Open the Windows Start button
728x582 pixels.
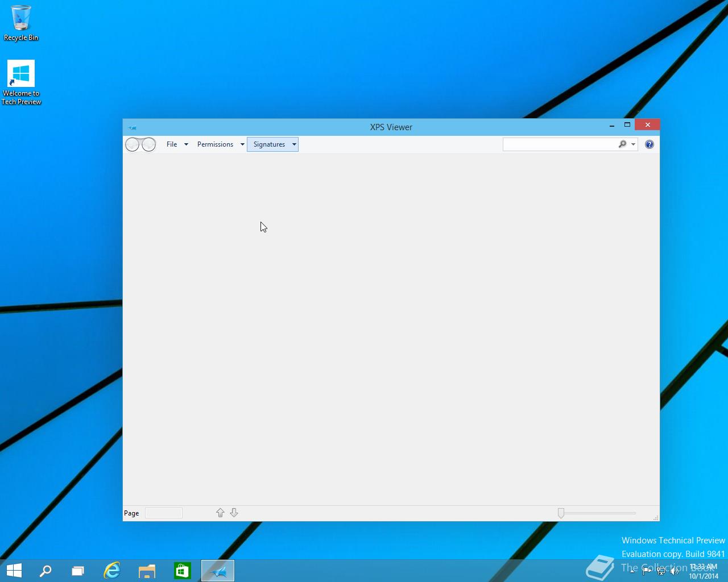point(14,571)
